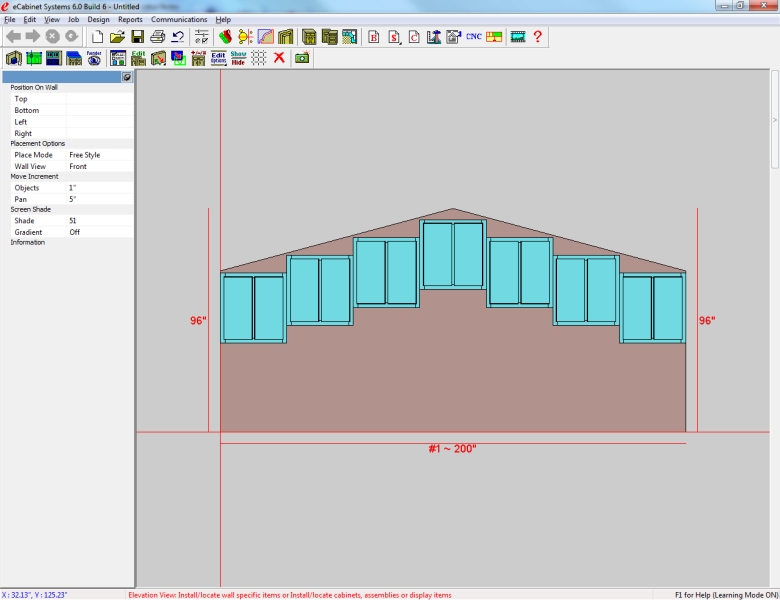Click the red X delete icon
Viewport: 780px width, 600px height.
point(279,58)
